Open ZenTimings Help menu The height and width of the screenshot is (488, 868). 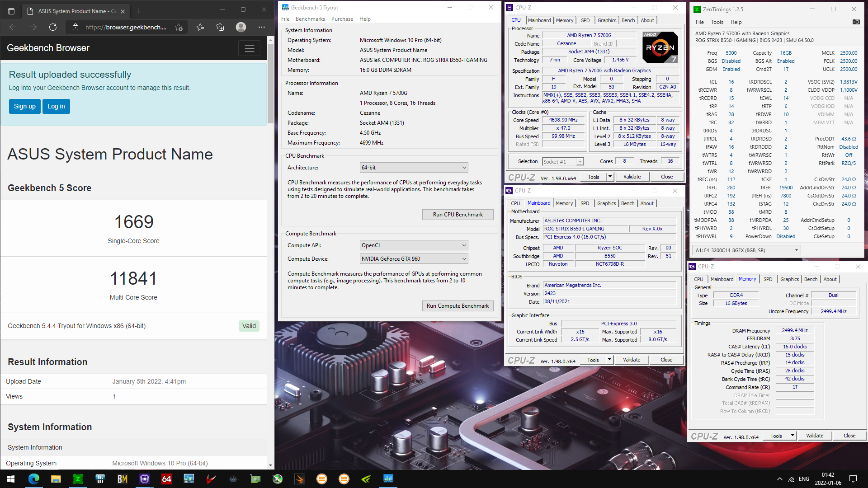tap(736, 22)
